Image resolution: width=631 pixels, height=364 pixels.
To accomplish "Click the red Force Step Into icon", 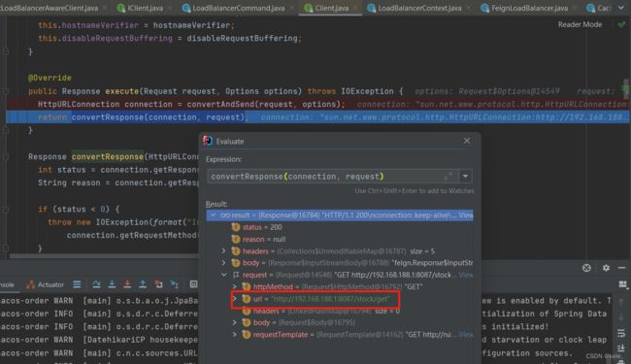I will (127, 284).
